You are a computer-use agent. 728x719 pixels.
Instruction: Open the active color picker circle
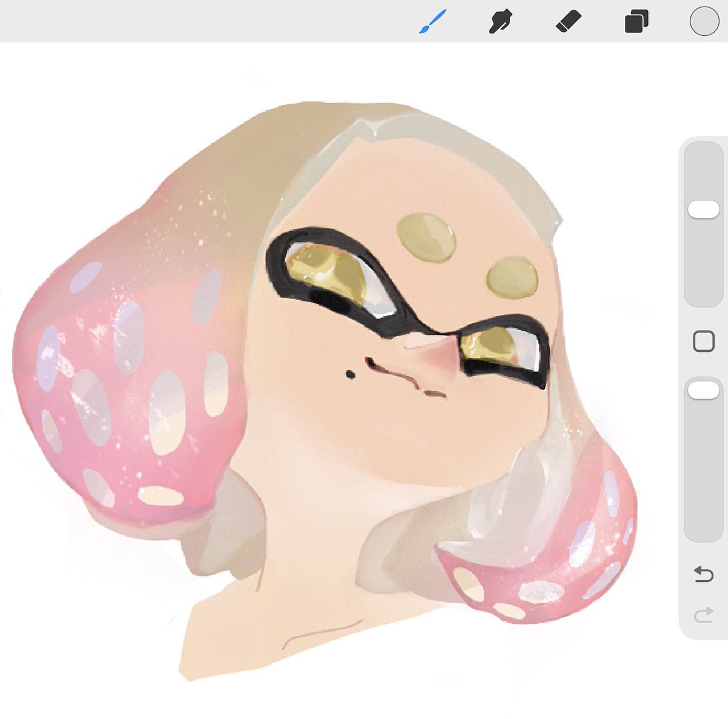point(704,22)
